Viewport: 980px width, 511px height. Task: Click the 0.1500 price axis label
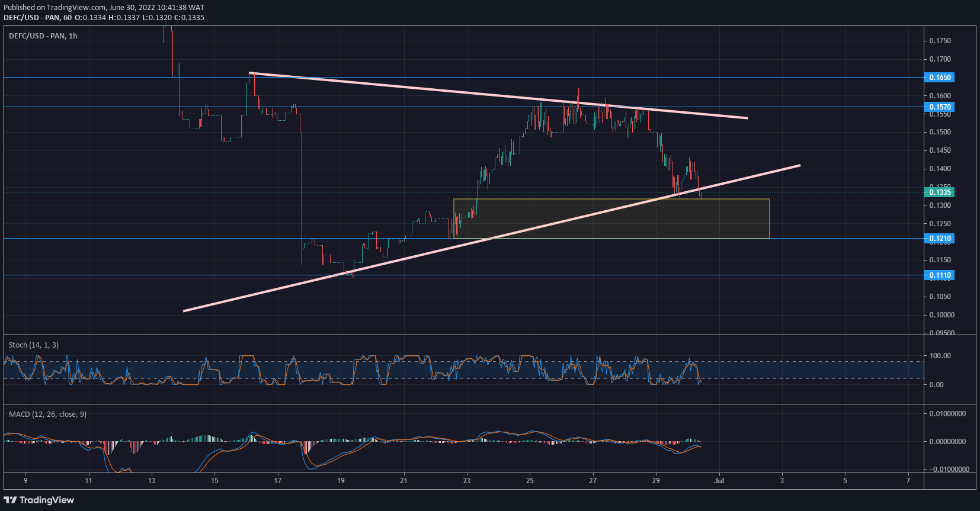coord(940,132)
